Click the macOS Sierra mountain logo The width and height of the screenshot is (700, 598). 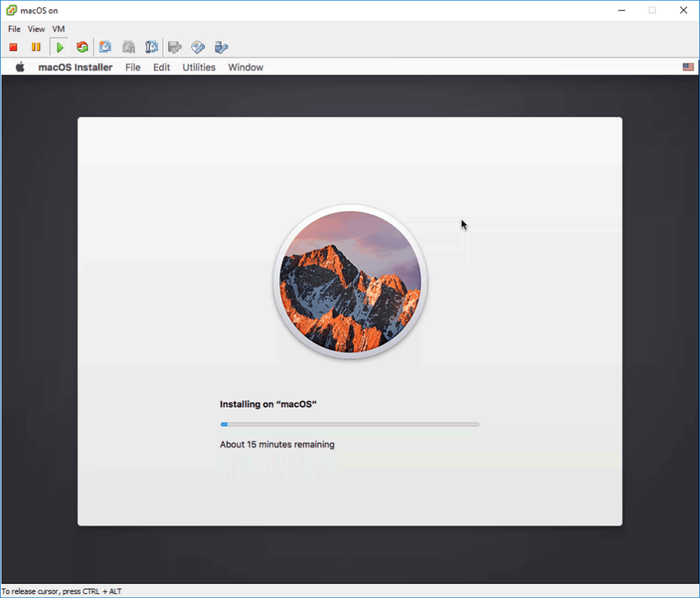click(x=350, y=282)
